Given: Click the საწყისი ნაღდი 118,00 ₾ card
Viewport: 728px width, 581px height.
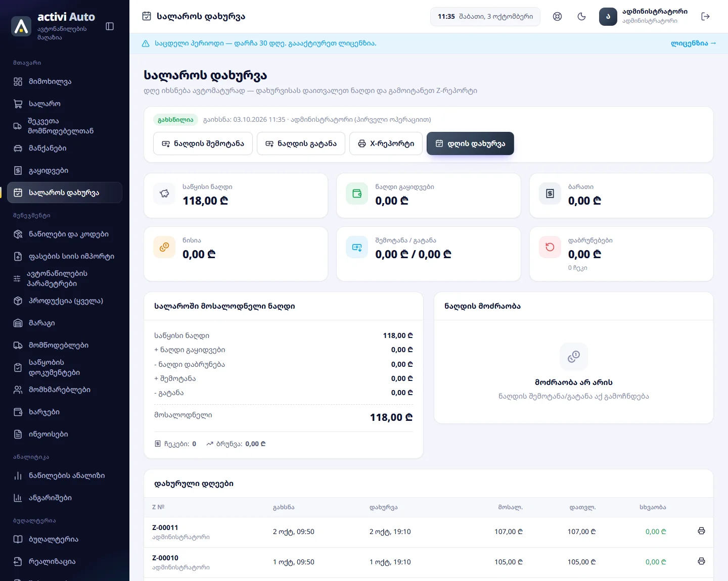Looking at the screenshot, I should (x=236, y=196).
